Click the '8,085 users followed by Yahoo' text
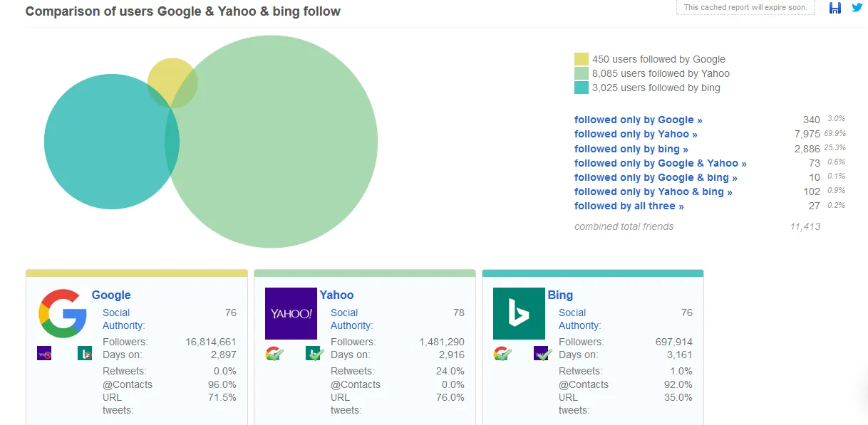 [661, 73]
